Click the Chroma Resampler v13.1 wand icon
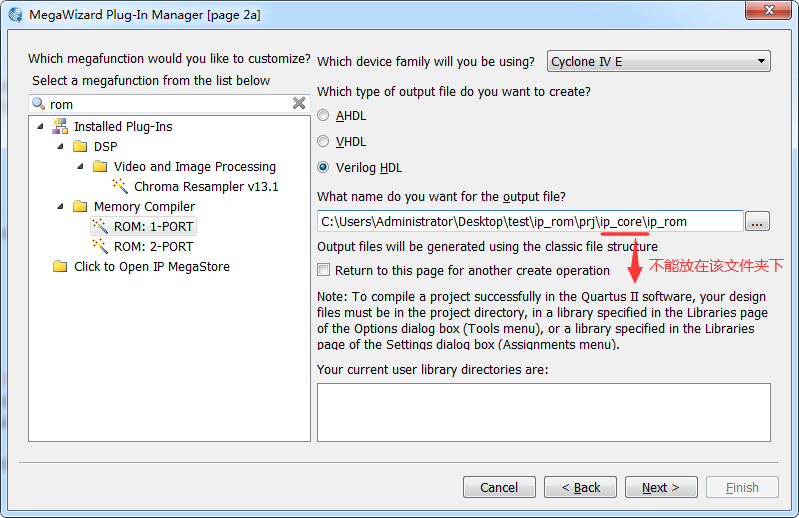The width and height of the screenshot is (799, 518). tap(120, 187)
